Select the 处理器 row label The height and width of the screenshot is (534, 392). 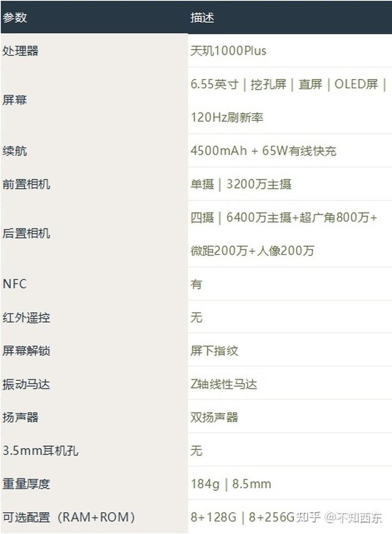pos(21,51)
